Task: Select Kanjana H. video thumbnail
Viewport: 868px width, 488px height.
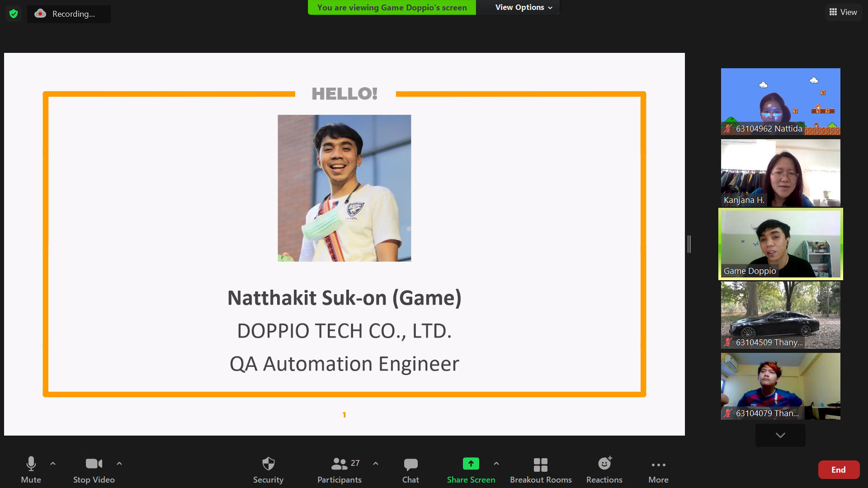Action: (x=780, y=173)
